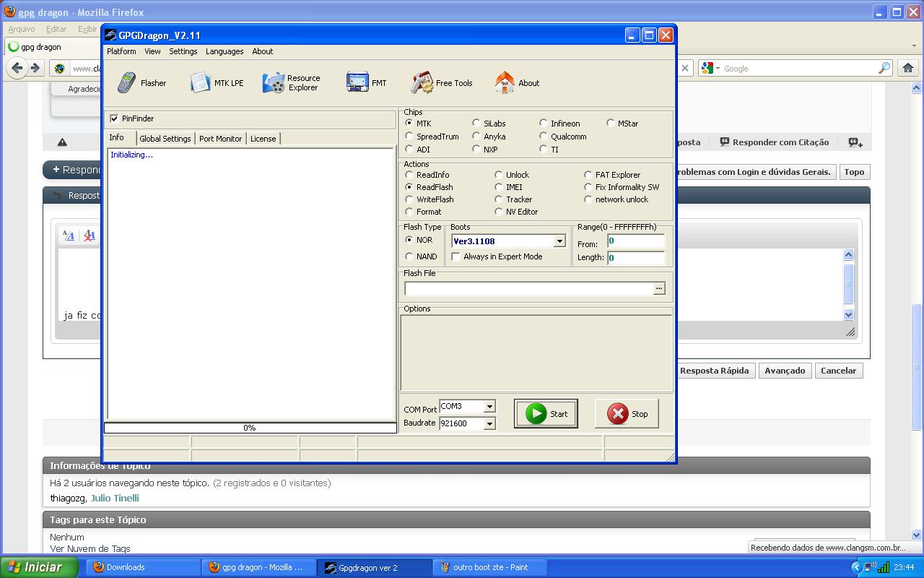Screen dimensions: 924x578
Task: Select Fix Informality SW action
Action: coord(588,187)
